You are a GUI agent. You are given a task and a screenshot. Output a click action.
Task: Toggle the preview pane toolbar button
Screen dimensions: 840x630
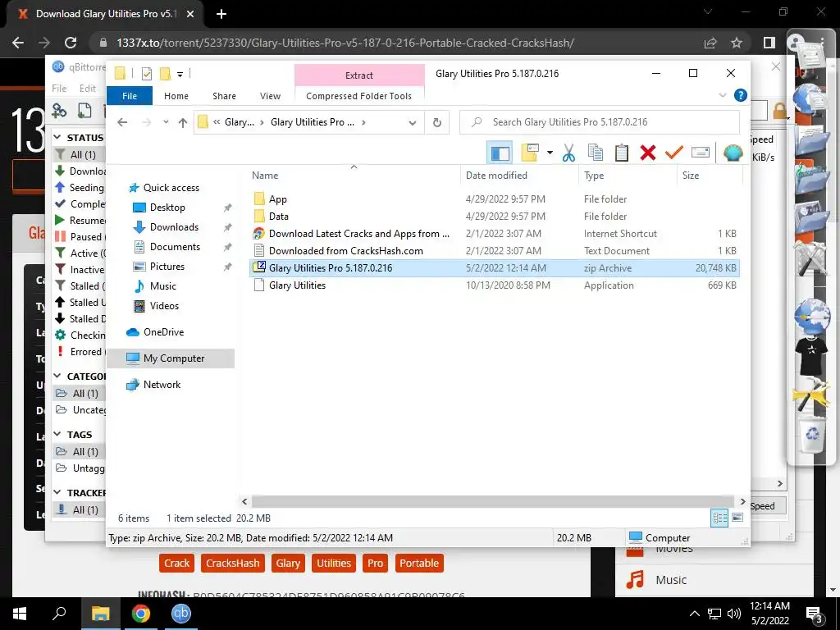point(500,153)
